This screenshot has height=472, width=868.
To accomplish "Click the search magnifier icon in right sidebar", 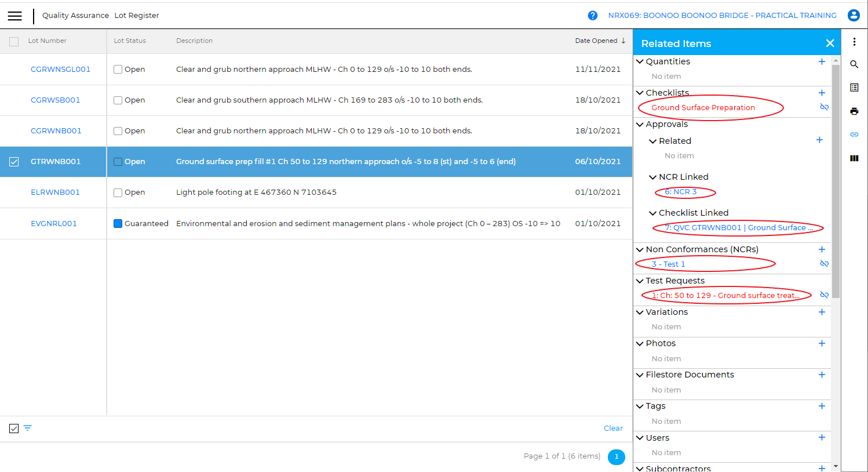I will [x=854, y=64].
